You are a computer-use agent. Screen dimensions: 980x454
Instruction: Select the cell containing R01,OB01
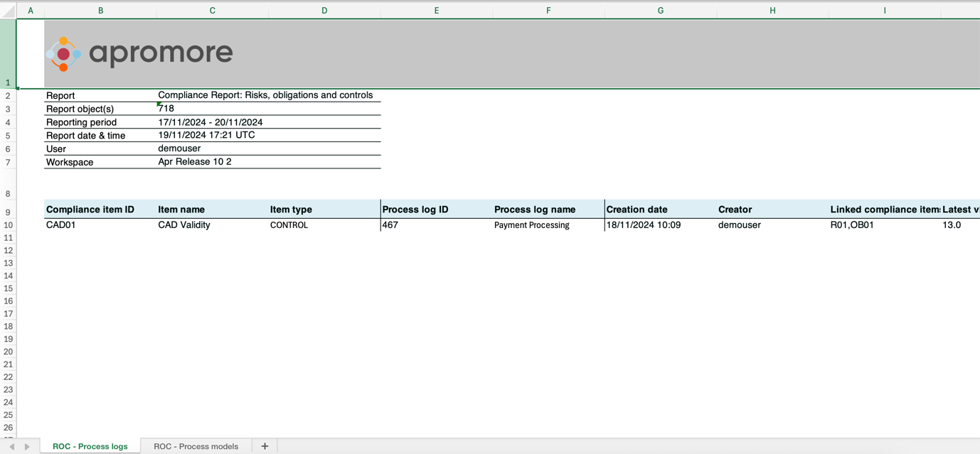[x=852, y=225]
